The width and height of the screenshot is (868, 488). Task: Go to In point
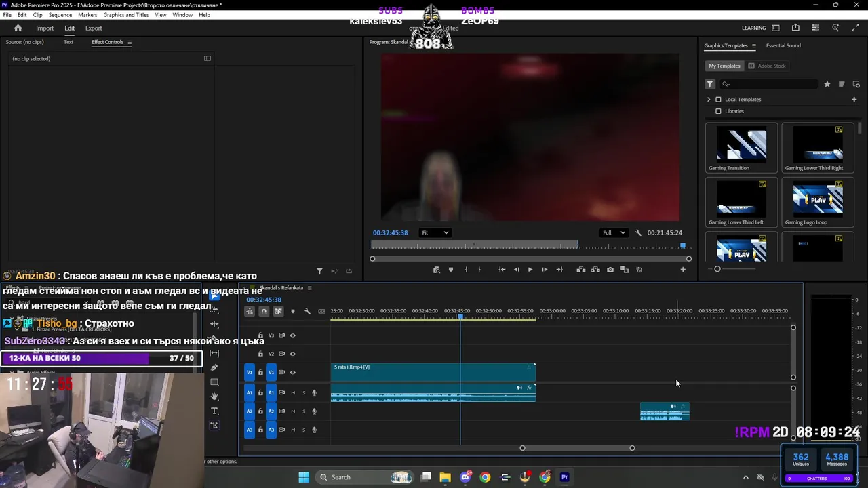502,270
